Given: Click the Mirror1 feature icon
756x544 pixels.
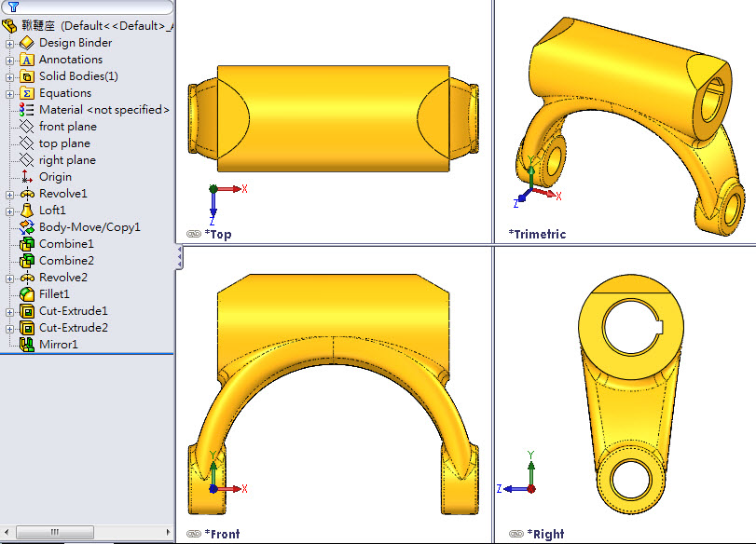Looking at the screenshot, I should [27, 345].
